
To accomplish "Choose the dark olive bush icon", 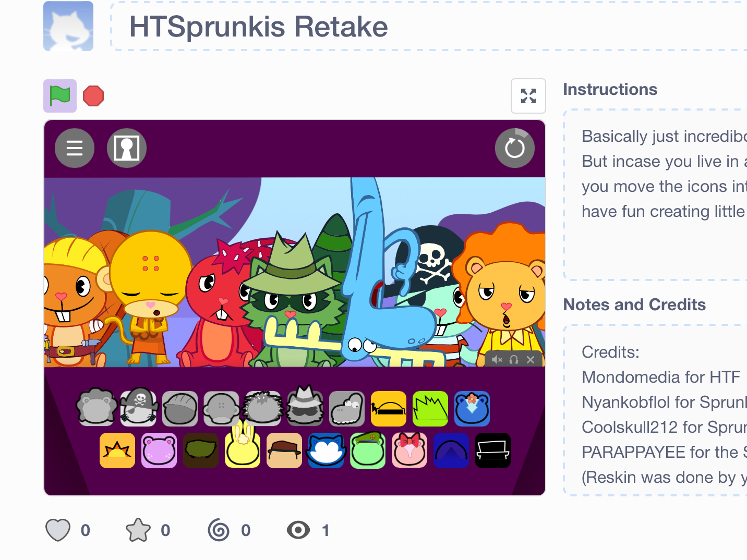I will click(201, 451).
